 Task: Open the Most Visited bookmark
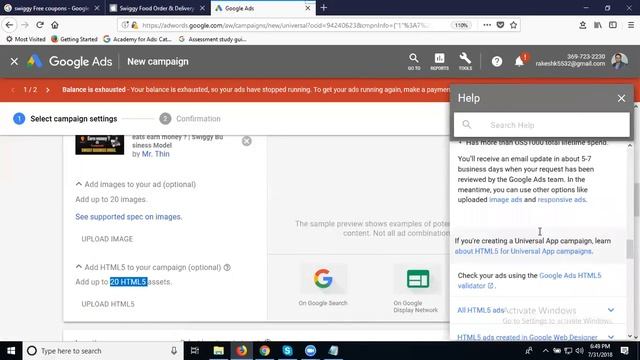26,39
